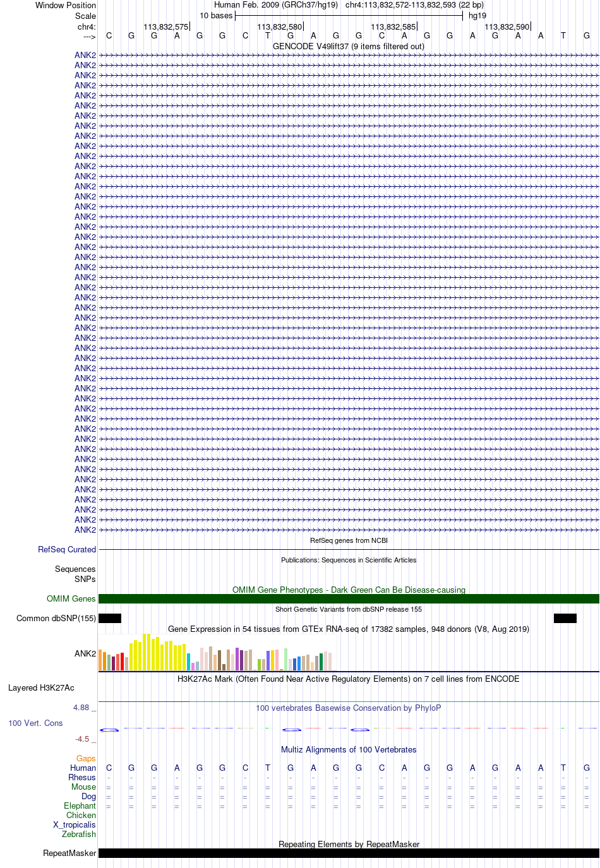
Task: Click the SNPs track label
Action: pos(85,579)
